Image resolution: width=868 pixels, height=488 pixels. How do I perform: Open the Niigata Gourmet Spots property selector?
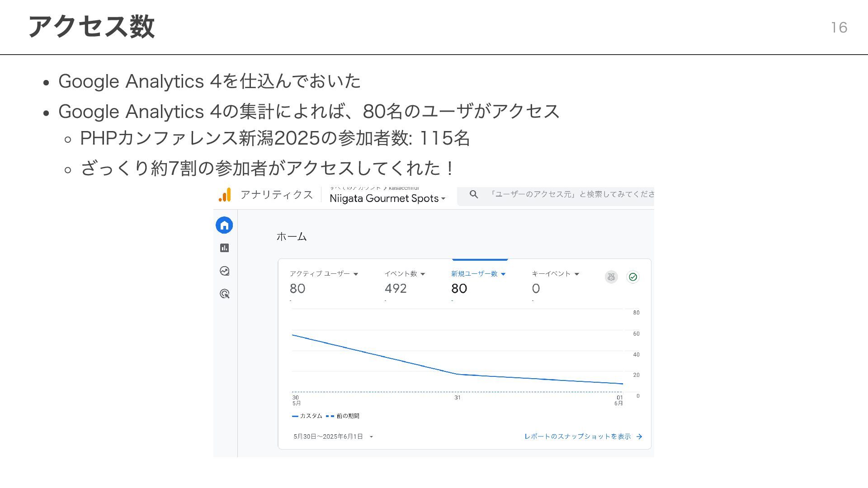387,198
